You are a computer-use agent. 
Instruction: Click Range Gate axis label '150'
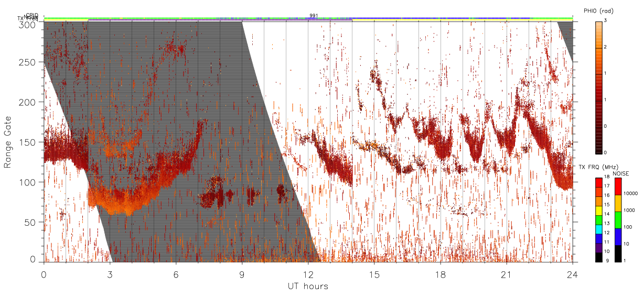tap(28, 142)
